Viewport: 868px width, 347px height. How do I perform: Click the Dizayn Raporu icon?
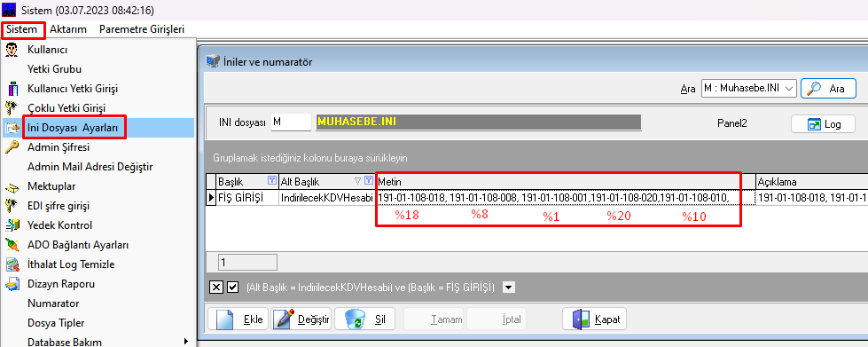[x=12, y=284]
